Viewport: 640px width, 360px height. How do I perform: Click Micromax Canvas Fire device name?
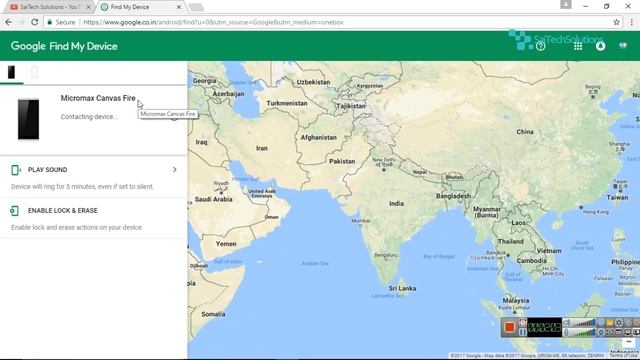pyautogui.click(x=98, y=98)
